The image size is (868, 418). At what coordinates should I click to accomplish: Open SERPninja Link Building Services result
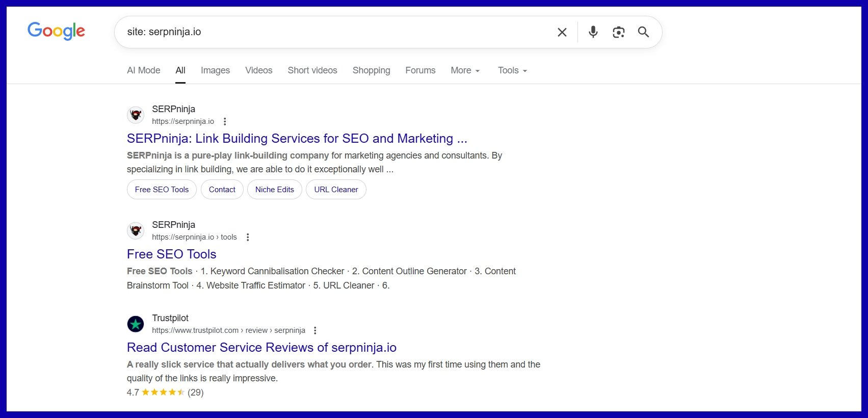click(297, 139)
